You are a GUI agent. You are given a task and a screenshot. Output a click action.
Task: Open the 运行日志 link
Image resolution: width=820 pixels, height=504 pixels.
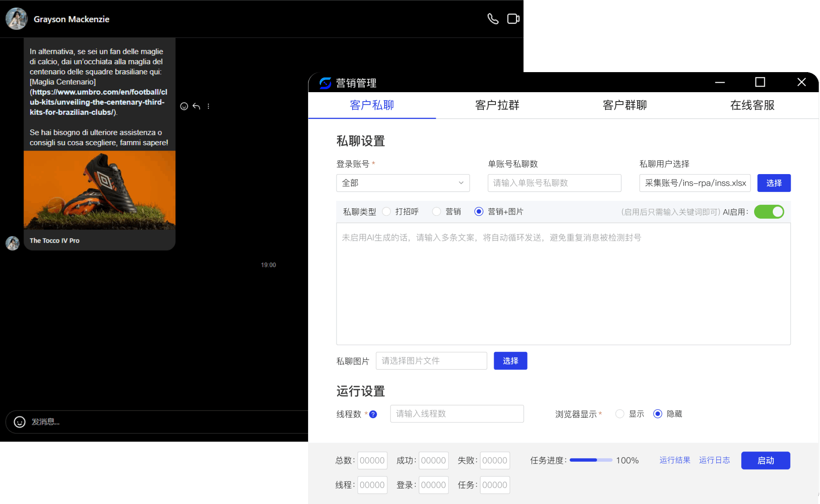(x=714, y=460)
